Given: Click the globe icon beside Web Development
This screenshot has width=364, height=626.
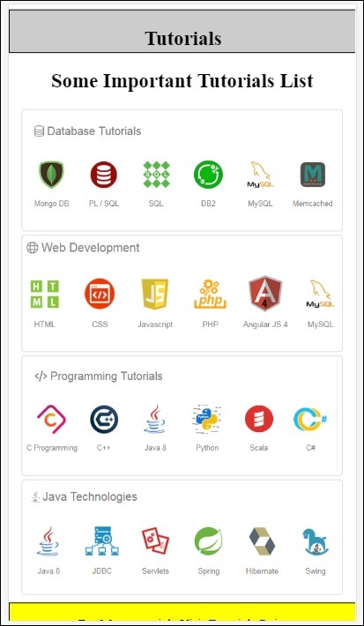Looking at the screenshot, I should click(33, 248).
